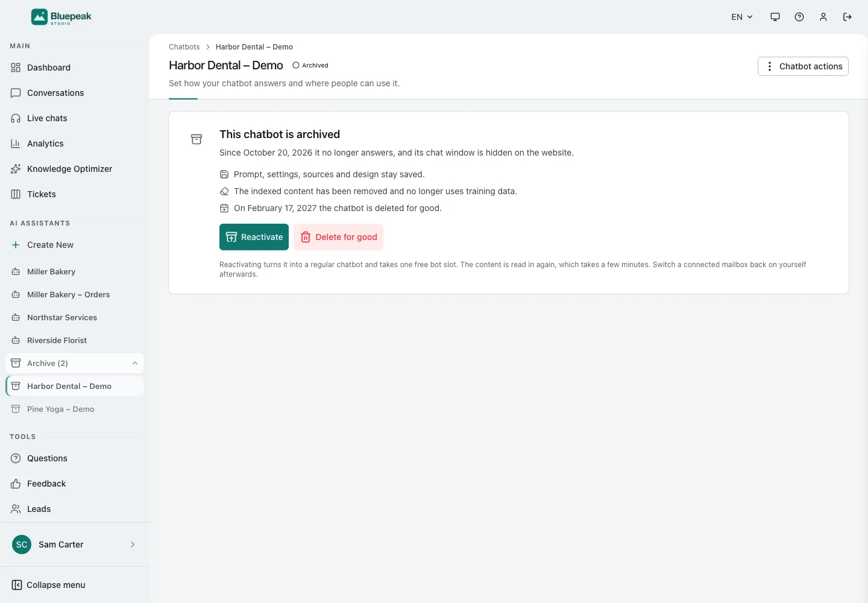Expand the Sam Carter account menu
Image resolution: width=868 pixels, height=603 pixels.
[75, 545]
